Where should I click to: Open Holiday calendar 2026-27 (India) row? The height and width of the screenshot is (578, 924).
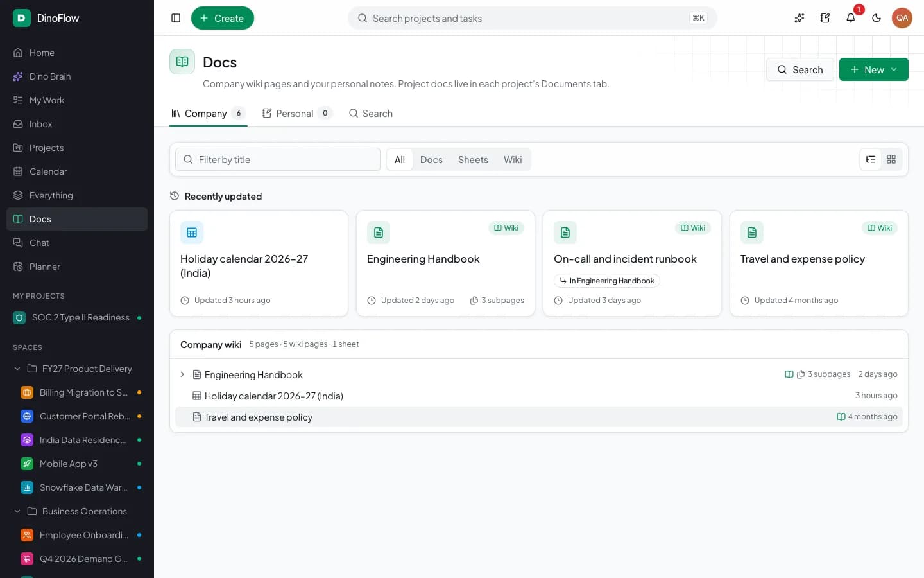(x=539, y=396)
